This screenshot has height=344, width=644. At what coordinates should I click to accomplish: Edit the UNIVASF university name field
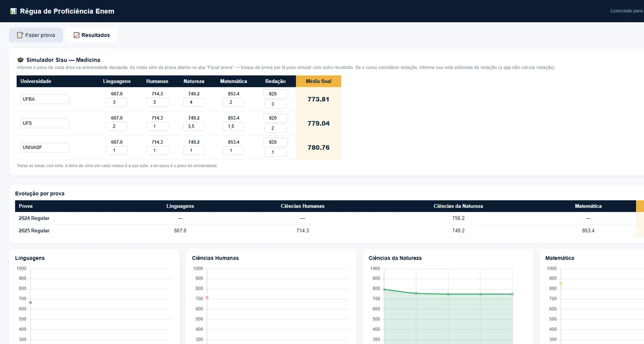[45, 147]
